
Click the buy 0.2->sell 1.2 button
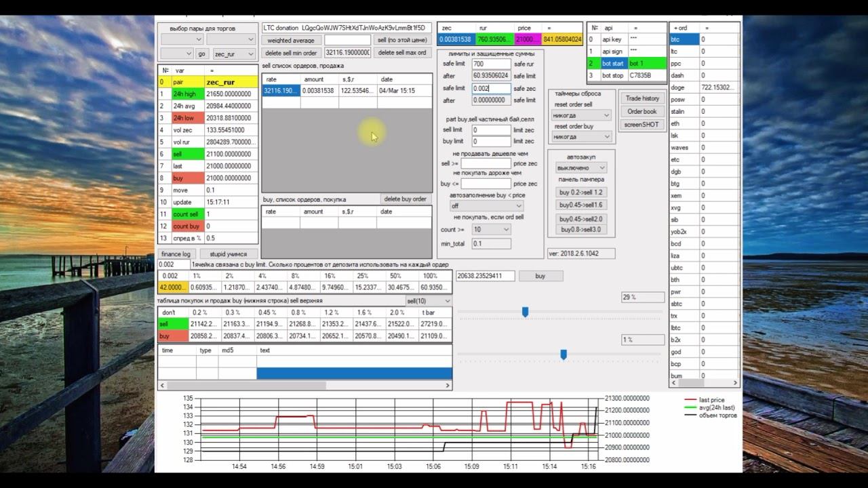click(x=580, y=192)
